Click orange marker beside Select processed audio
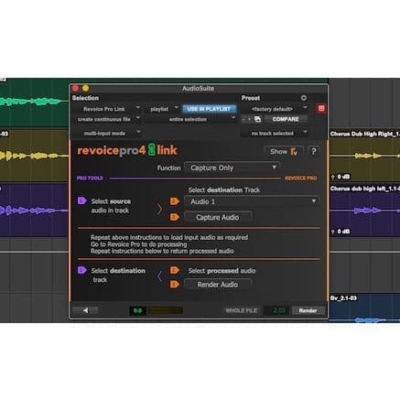 click(x=175, y=270)
